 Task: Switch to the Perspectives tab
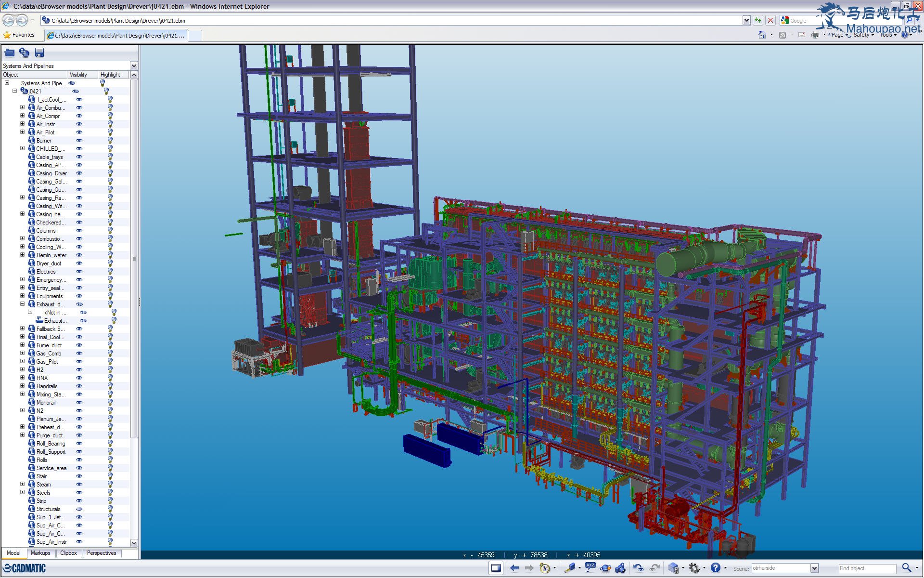[x=102, y=553]
